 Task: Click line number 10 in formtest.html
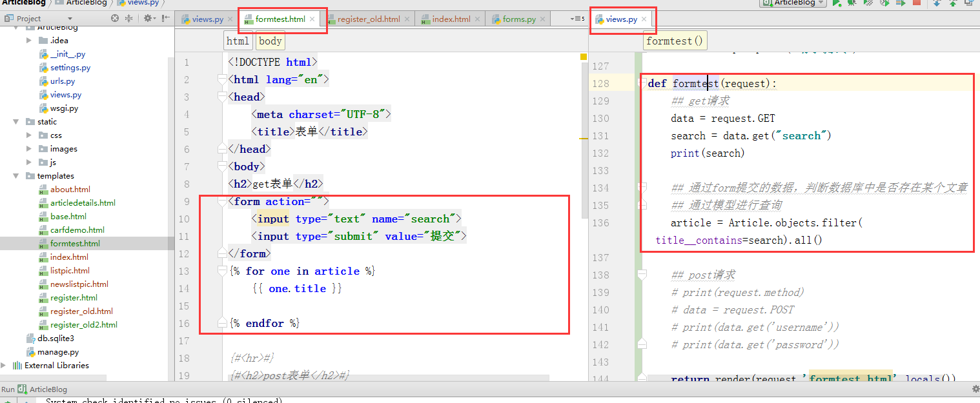[x=185, y=219]
